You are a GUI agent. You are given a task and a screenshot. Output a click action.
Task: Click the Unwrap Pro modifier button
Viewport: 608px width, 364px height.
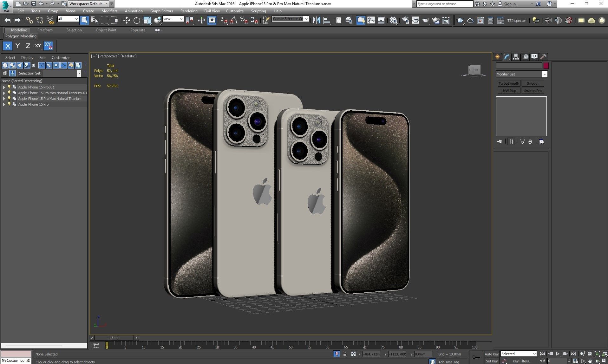pos(533,91)
